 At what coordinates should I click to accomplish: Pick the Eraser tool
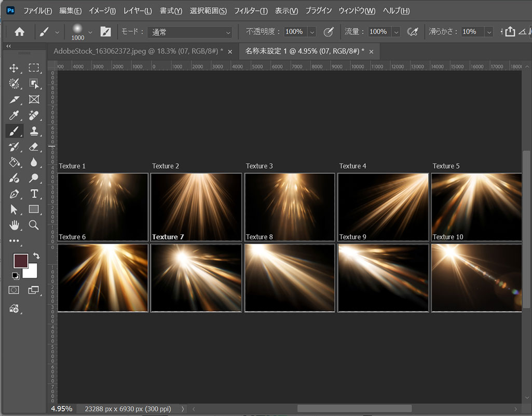coord(34,147)
